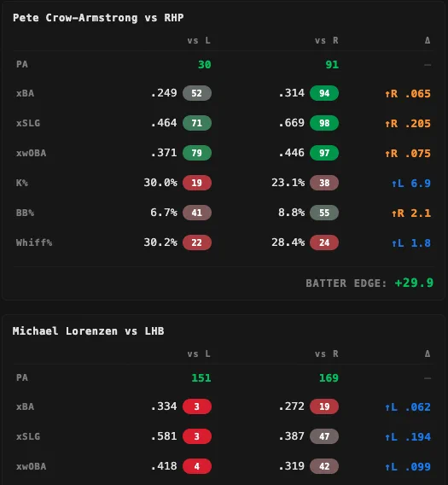Click the 47 percentile badge
Viewport: 448px width, 485px height.
point(324,436)
